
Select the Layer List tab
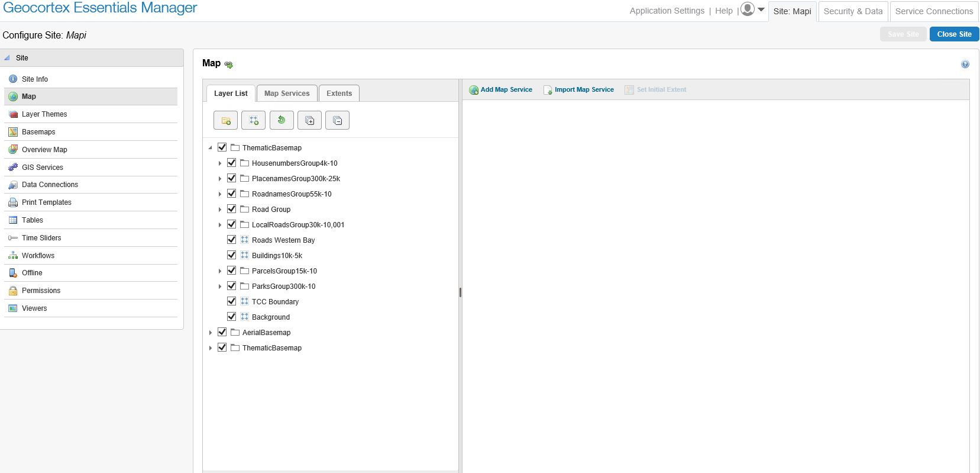coord(231,94)
